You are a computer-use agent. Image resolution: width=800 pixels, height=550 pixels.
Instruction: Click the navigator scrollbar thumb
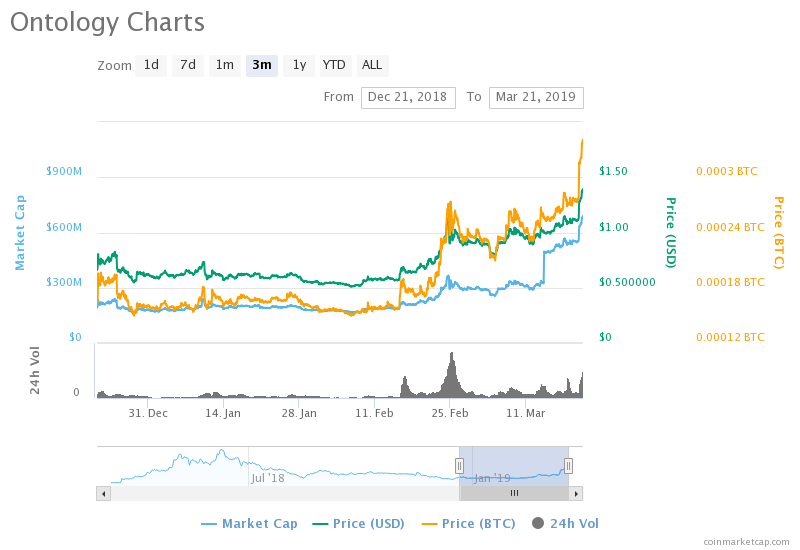[x=514, y=493]
